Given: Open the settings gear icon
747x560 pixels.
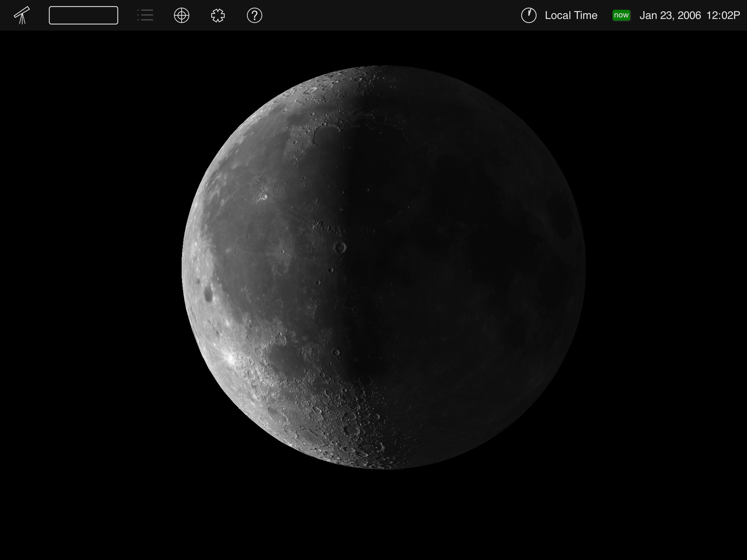Looking at the screenshot, I should point(218,15).
